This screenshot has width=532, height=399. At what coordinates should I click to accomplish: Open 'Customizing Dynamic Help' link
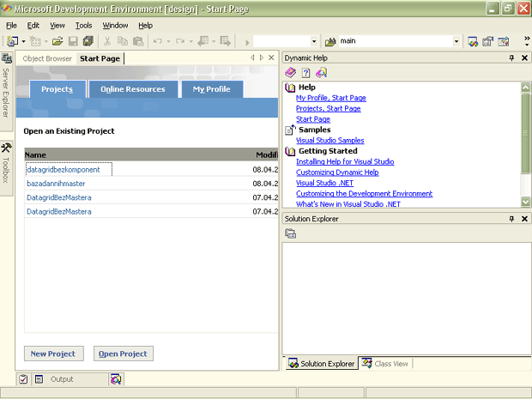337,172
